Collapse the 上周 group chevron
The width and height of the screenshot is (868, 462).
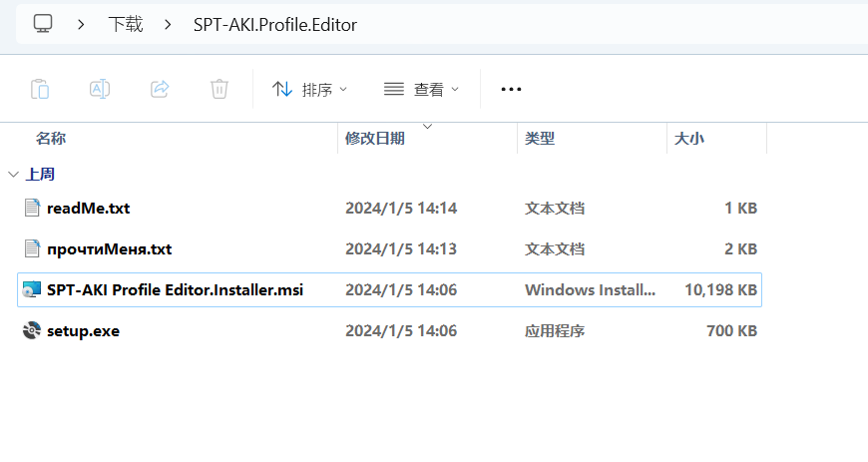pyautogui.click(x=13, y=175)
